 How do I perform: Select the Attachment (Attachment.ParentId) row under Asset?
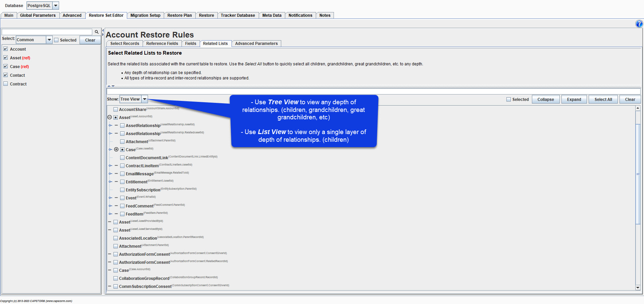click(x=150, y=141)
